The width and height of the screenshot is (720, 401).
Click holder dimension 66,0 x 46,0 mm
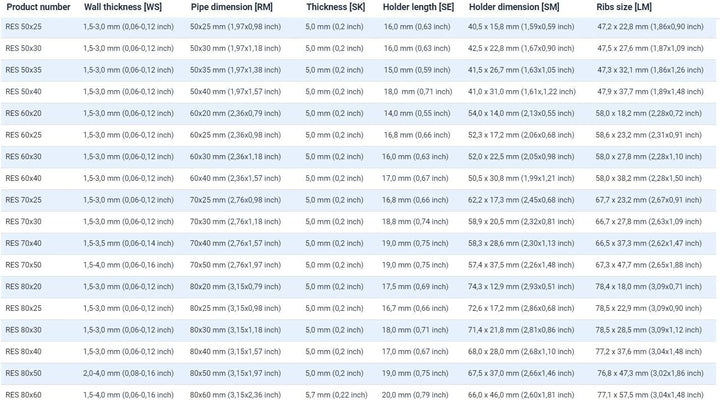(x=521, y=395)
